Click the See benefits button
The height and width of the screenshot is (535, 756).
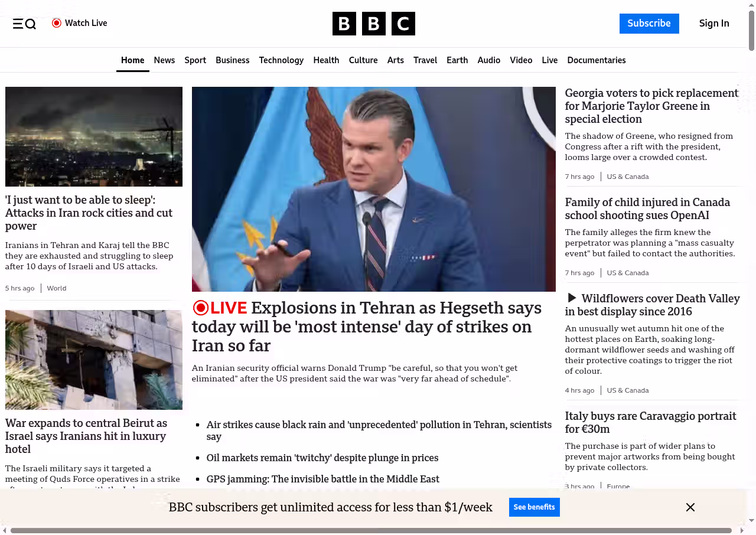(x=534, y=507)
